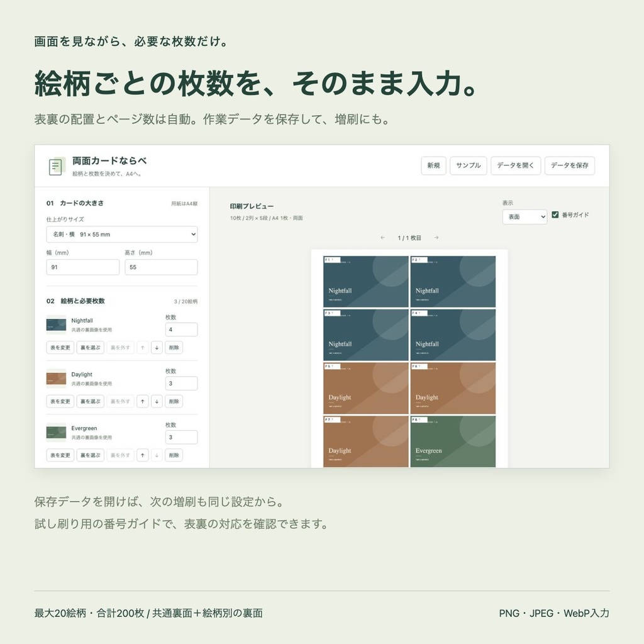The width and height of the screenshot is (644, 644).
Task: Go to next preview sheet arrow
Action: tap(436, 238)
